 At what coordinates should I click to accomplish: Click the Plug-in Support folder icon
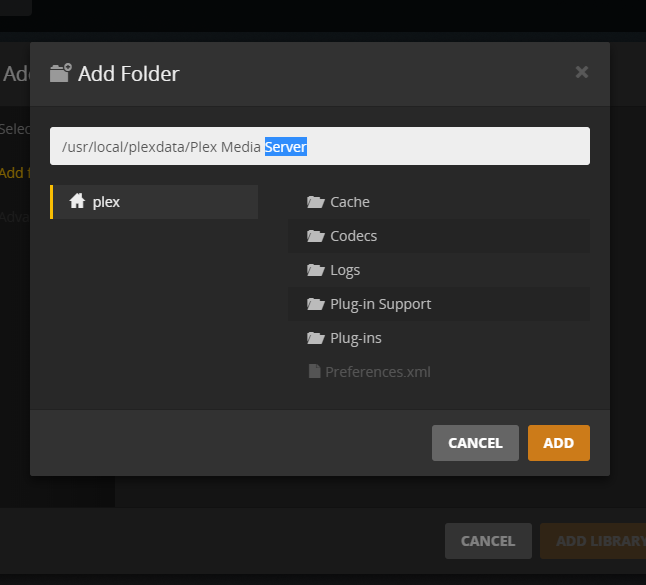tap(316, 304)
